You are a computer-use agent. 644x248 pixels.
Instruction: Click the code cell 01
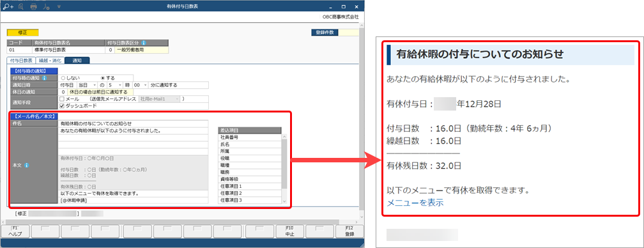click(x=20, y=50)
